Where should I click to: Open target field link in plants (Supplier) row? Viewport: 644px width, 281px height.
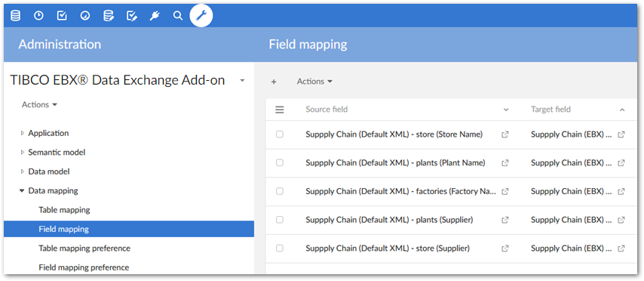point(621,220)
